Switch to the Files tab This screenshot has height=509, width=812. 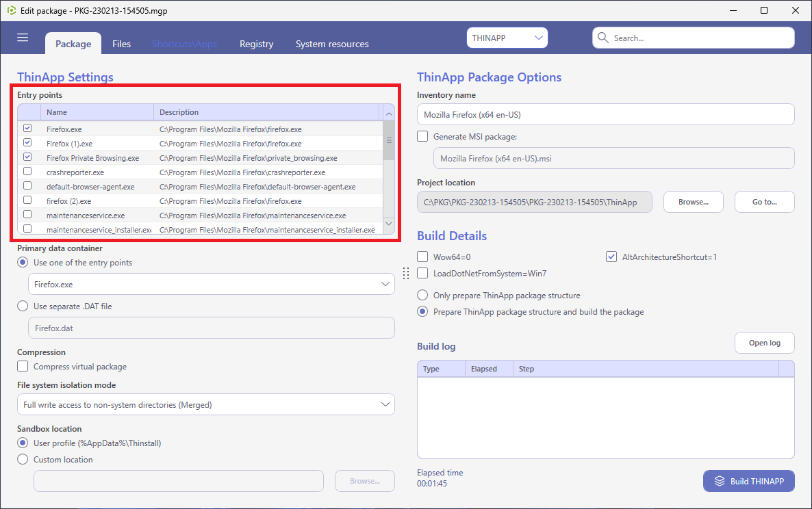[122, 44]
